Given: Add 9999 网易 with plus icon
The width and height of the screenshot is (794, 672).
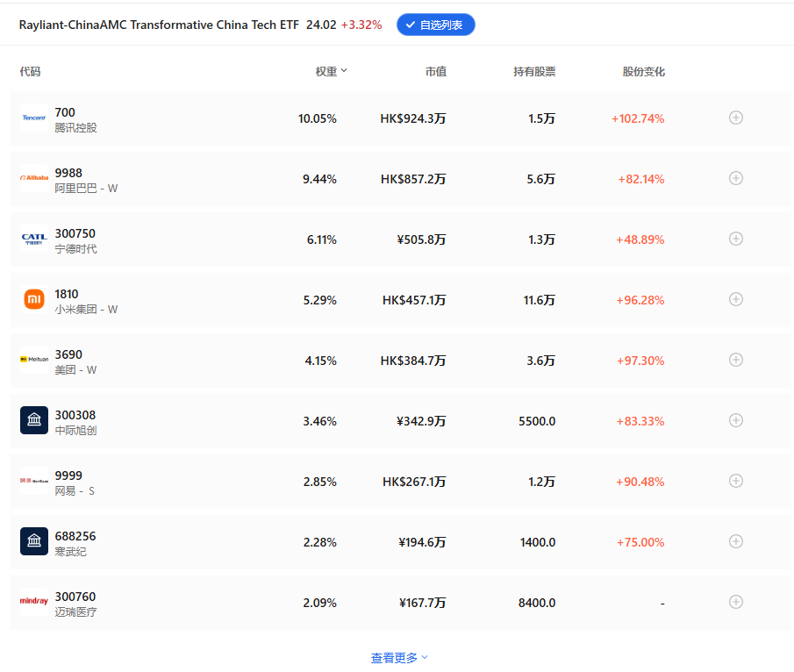Looking at the screenshot, I should click(736, 481).
